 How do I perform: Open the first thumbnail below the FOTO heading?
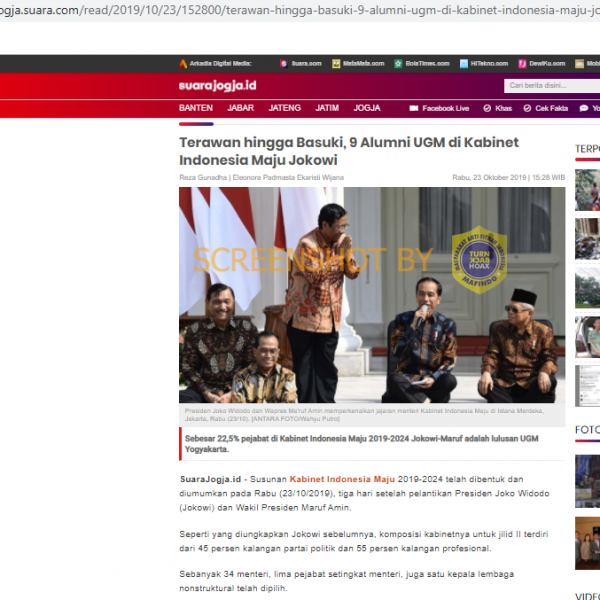[x=587, y=481]
